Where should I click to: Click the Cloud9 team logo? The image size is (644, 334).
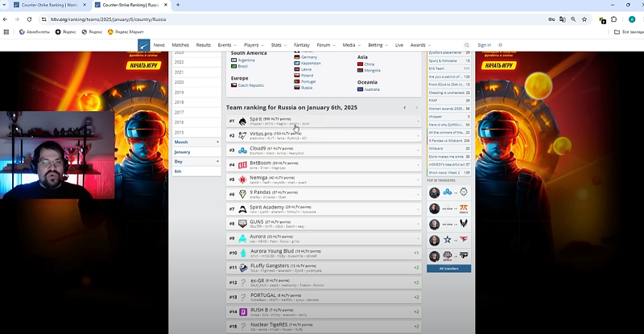point(243,151)
